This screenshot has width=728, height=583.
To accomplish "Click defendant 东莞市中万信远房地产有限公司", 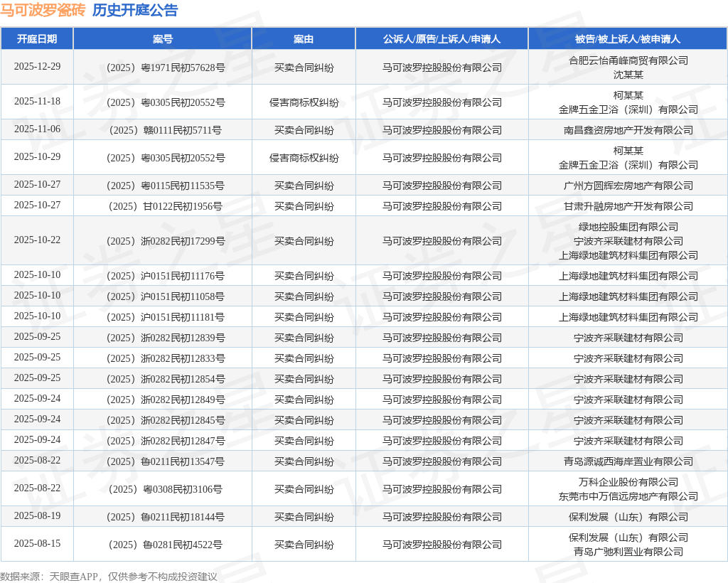I will (628, 496).
